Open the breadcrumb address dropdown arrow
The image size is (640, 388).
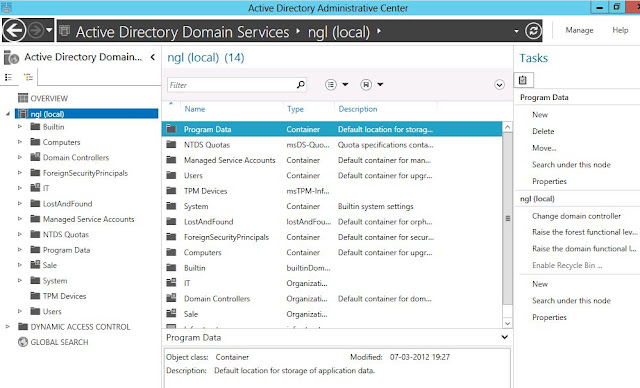point(516,31)
